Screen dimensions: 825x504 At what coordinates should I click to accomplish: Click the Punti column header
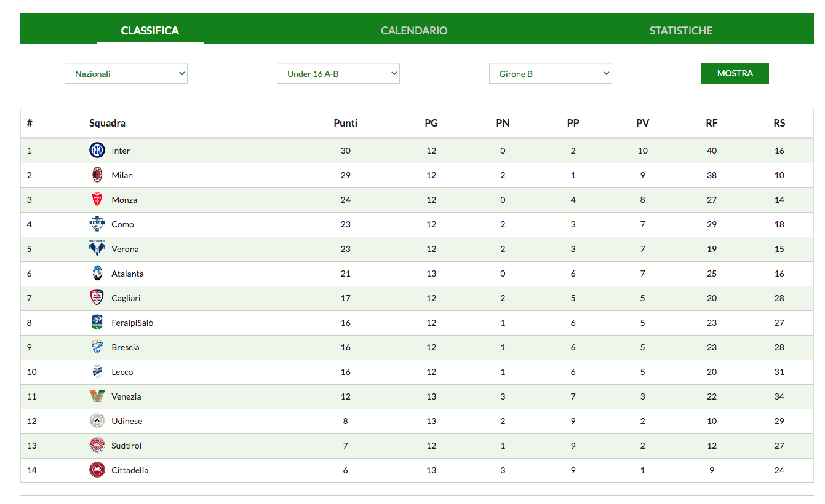[x=346, y=123]
